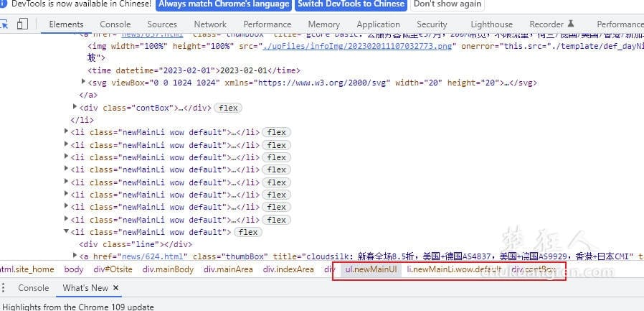Screen dimensions: 644x311
Task: Collapse the expanded newMainLi list item
Action: (66, 232)
